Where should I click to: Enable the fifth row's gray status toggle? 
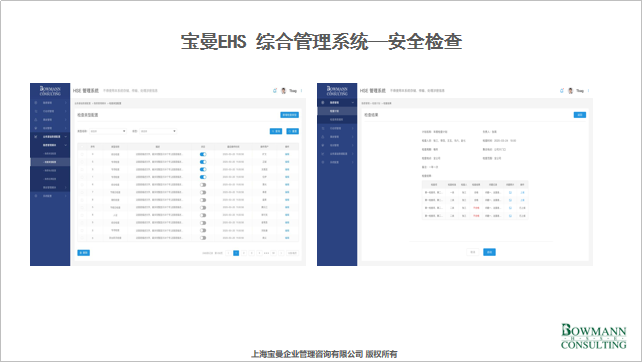pyautogui.click(x=203, y=185)
